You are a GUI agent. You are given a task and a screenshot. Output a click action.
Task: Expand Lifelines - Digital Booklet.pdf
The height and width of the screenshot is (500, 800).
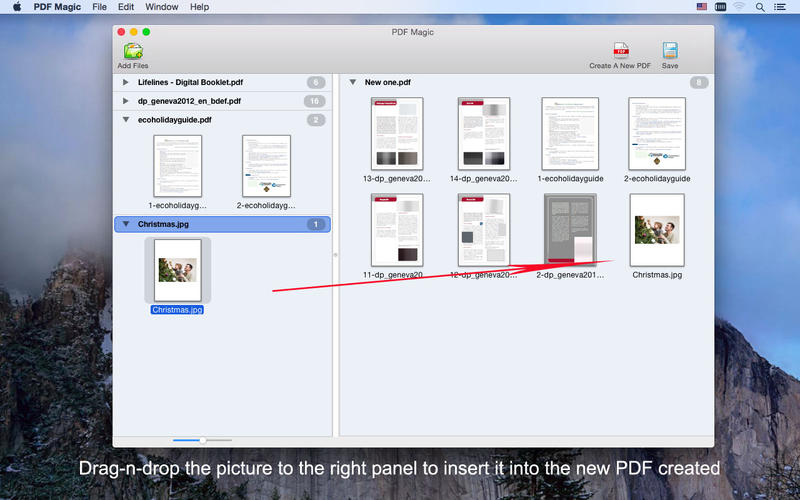click(x=125, y=82)
